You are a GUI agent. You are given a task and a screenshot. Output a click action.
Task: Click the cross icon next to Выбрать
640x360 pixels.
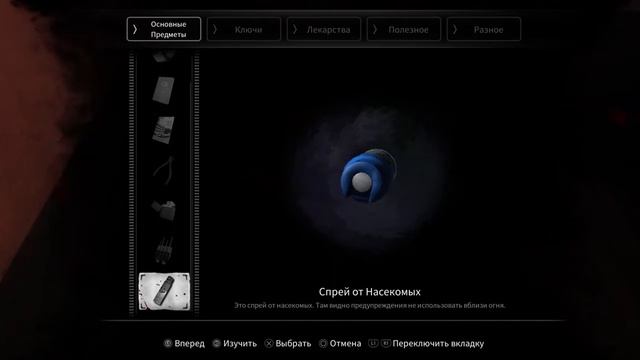(x=269, y=344)
